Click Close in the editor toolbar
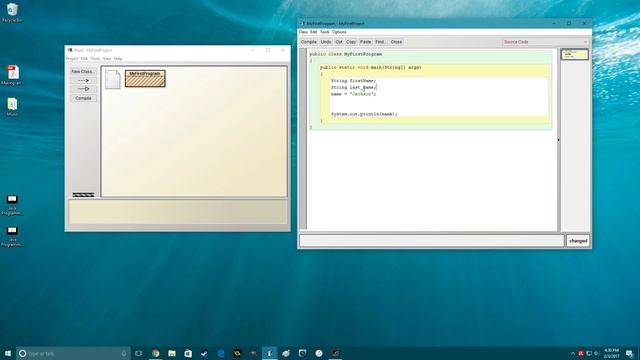Viewport: 640px width, 360px height. 396,42
